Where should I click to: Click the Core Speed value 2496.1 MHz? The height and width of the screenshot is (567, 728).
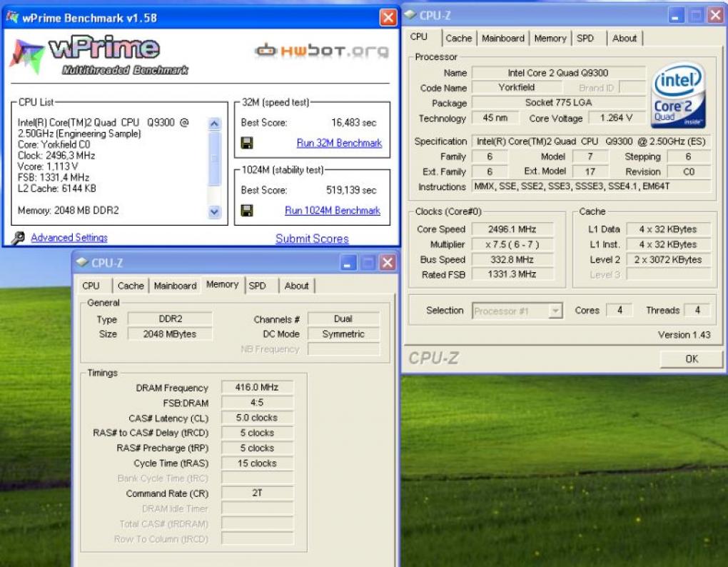[x=512, y=229]
